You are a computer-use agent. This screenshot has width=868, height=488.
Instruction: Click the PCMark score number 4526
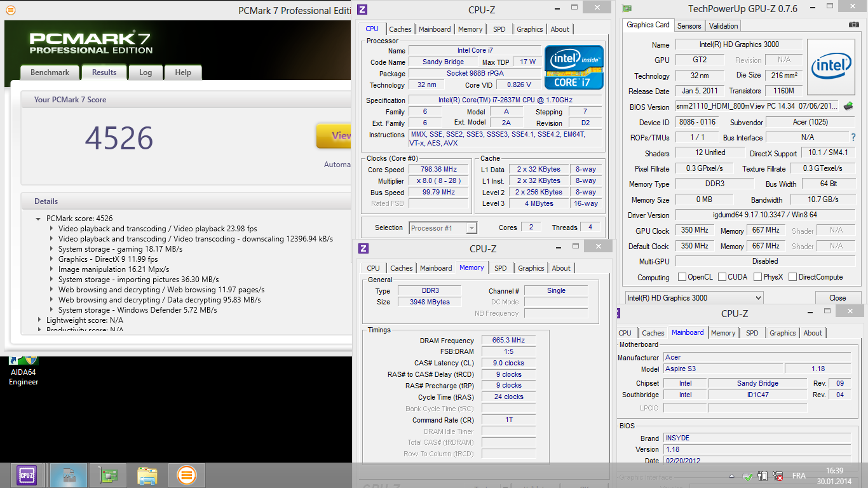point(119,138)
